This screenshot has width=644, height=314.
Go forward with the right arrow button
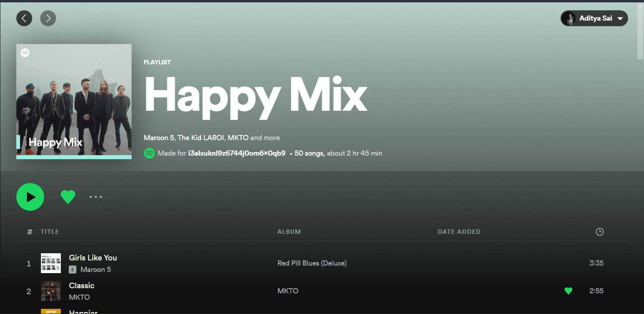click(48, 18)
